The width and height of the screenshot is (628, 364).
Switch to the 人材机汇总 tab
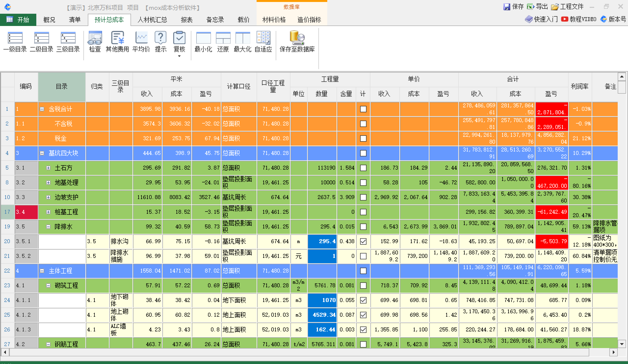click(152, 20)
